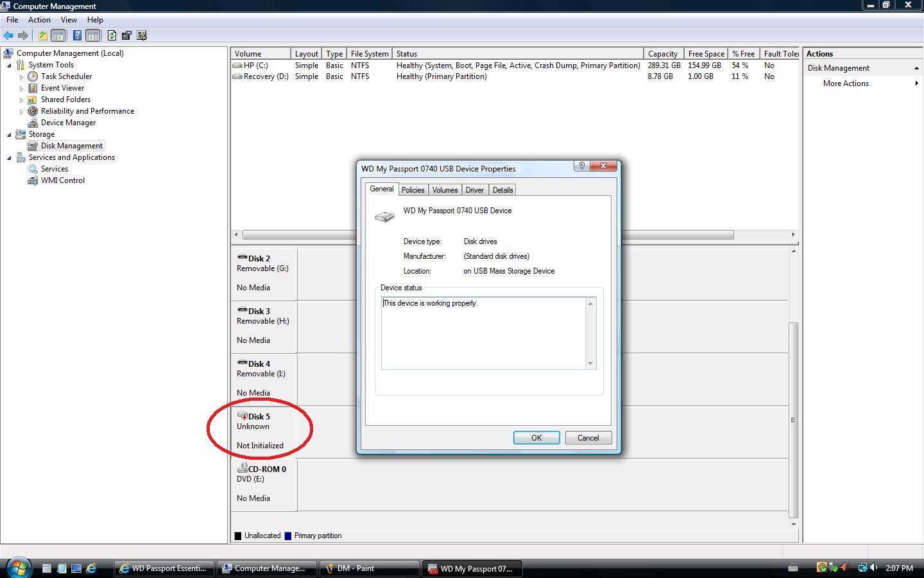The image size is (924, 578).
Task: Open the blue Help question-mark toolbar icon
Action: click(77, 35)
